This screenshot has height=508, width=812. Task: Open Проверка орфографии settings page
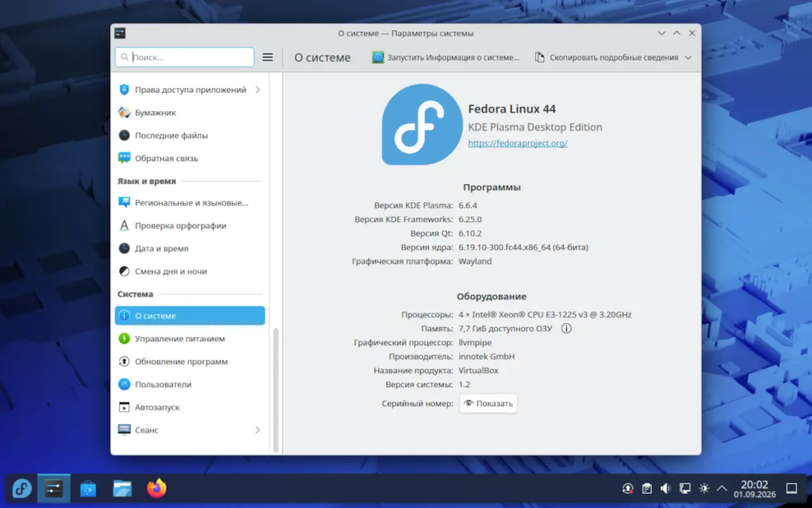(x=190, y=225)
